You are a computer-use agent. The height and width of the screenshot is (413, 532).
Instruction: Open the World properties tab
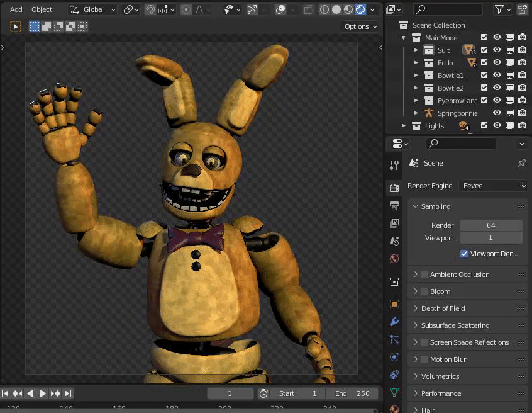pyautogui.click(x=394, y=259)
